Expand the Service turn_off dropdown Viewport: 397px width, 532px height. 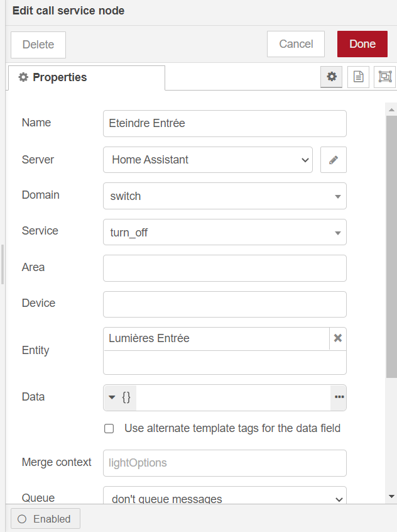225,233
